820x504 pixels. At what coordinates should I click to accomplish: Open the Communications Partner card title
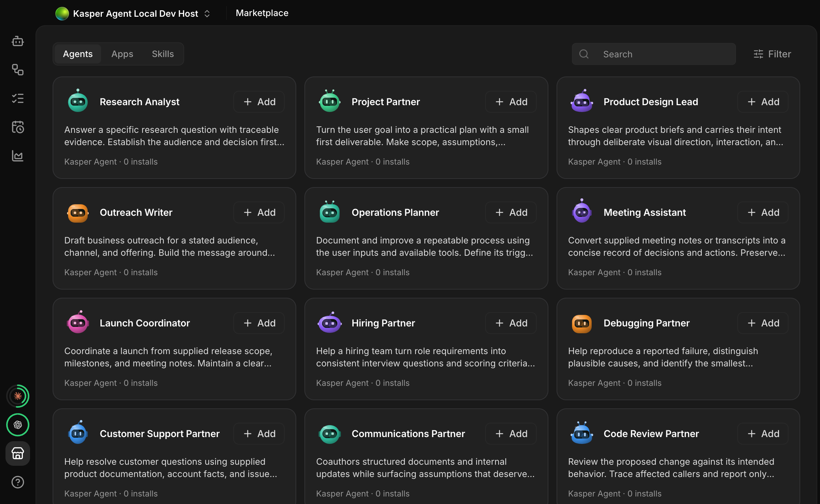(x=408, y=434)
